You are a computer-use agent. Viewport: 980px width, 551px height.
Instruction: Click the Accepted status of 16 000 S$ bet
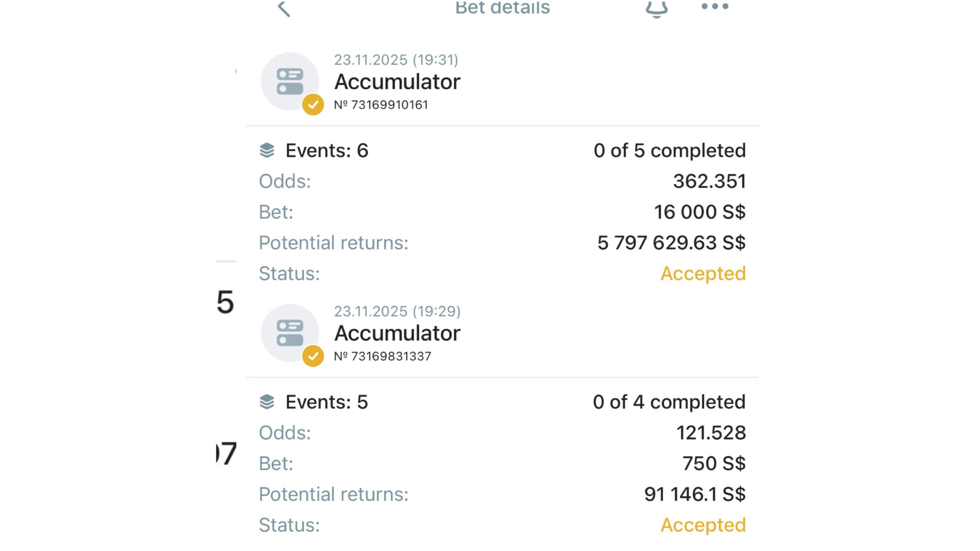[703, 274]
